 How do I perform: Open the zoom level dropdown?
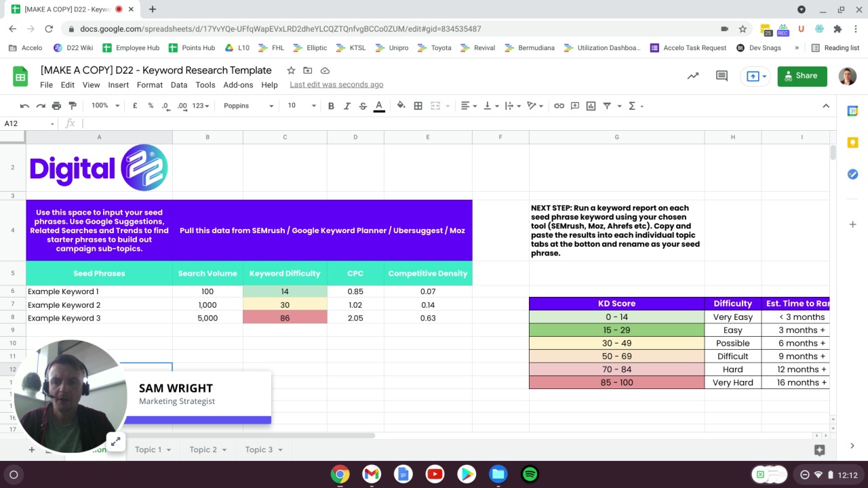105,106
